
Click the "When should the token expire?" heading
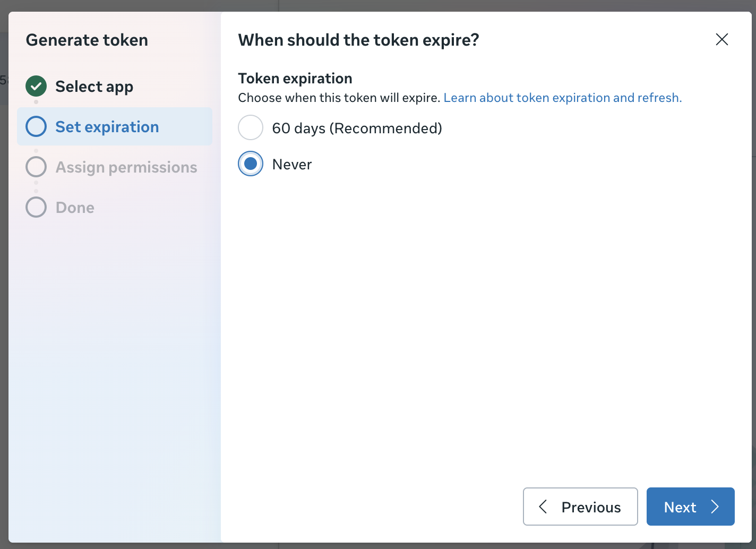pos(358,40)
